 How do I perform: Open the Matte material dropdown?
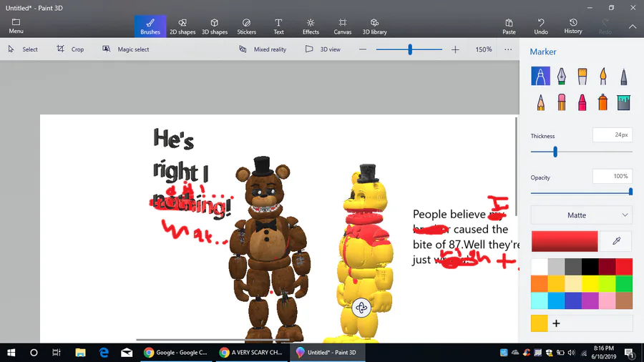coord(582,215)
